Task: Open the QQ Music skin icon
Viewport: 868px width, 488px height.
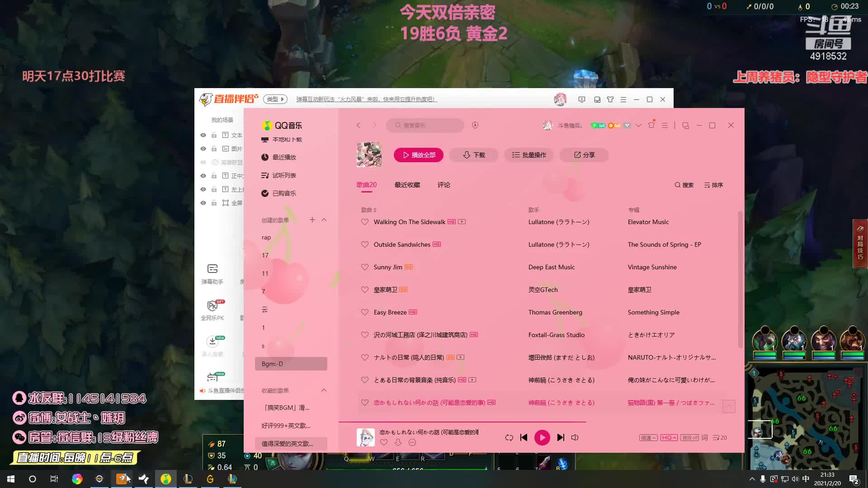Action: (x=651, y=125)
